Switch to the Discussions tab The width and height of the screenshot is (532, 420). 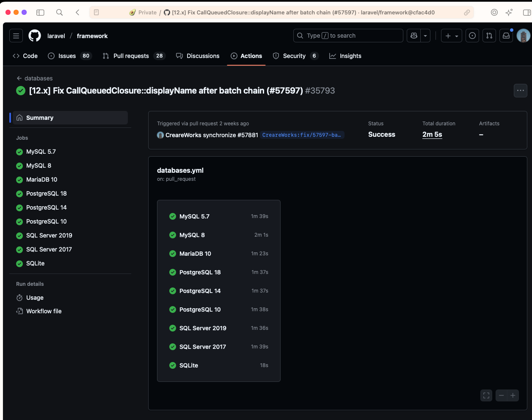coord(198,56)
